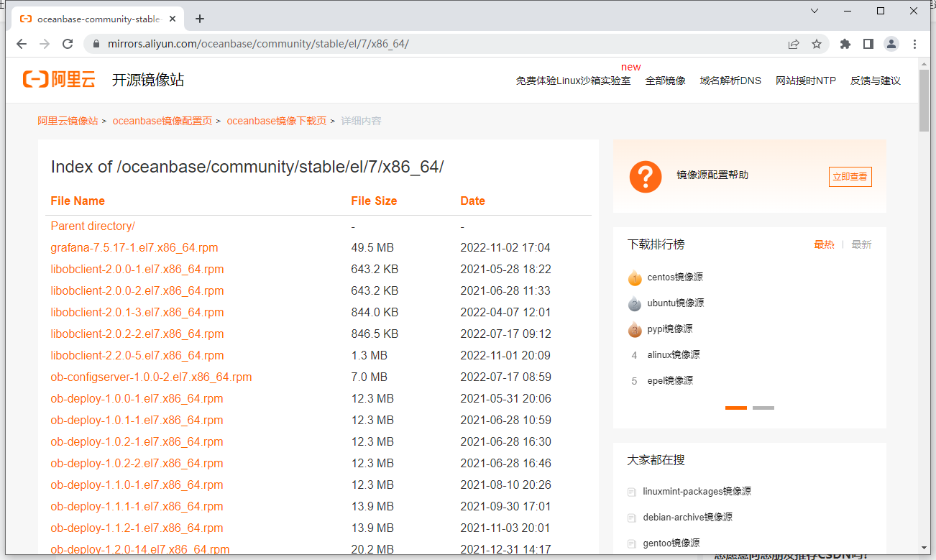Click the 立即查看 button
The height and width of the screenshot is (560, 936).
pyautogui.click(x=850, y=177)
